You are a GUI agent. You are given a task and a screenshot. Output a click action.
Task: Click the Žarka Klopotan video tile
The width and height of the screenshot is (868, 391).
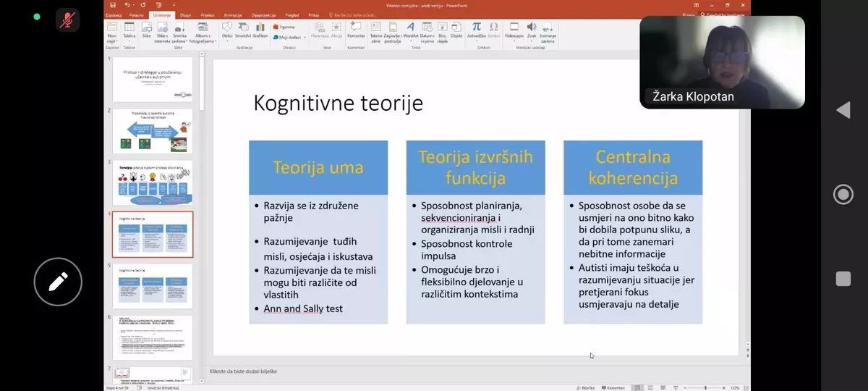click(x=722, y=62)
